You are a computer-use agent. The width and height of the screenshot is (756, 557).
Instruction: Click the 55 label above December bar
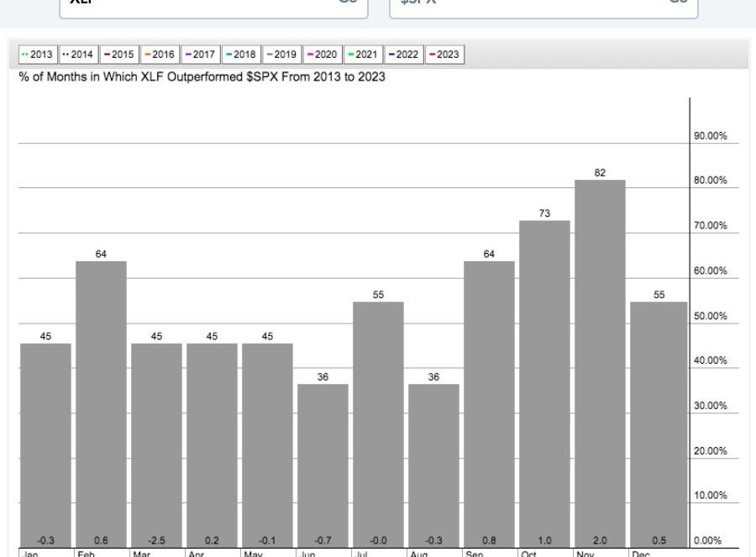coord(659,294)
